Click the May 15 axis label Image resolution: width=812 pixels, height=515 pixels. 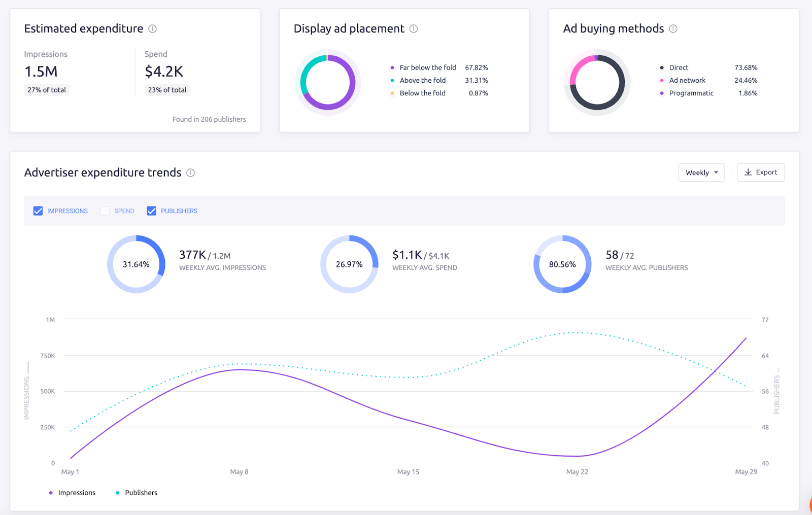[x=408, y=472]
